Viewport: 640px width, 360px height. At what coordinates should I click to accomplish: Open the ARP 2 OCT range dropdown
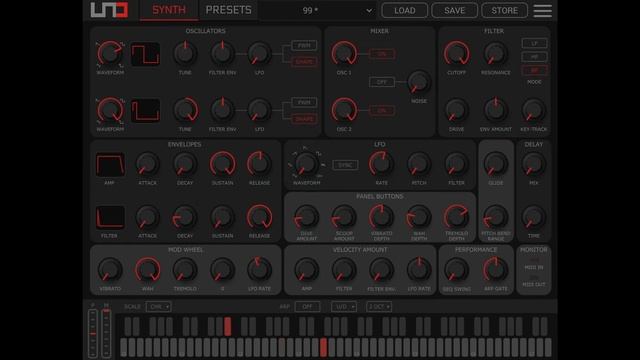379,307
